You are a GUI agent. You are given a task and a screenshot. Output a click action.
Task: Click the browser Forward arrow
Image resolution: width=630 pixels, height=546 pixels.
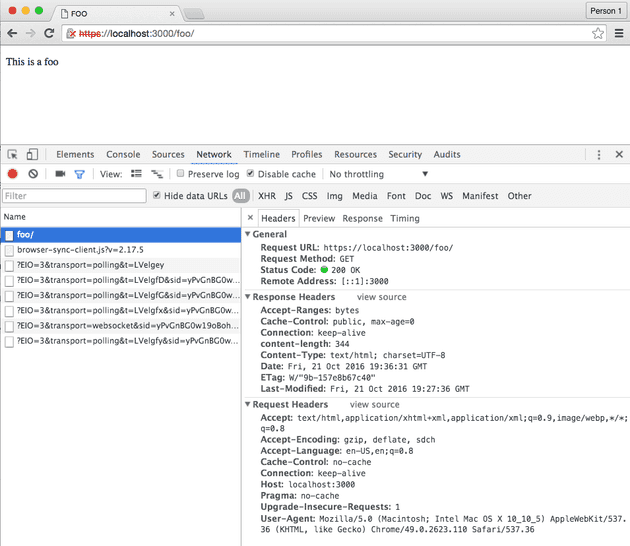(31, 33)
